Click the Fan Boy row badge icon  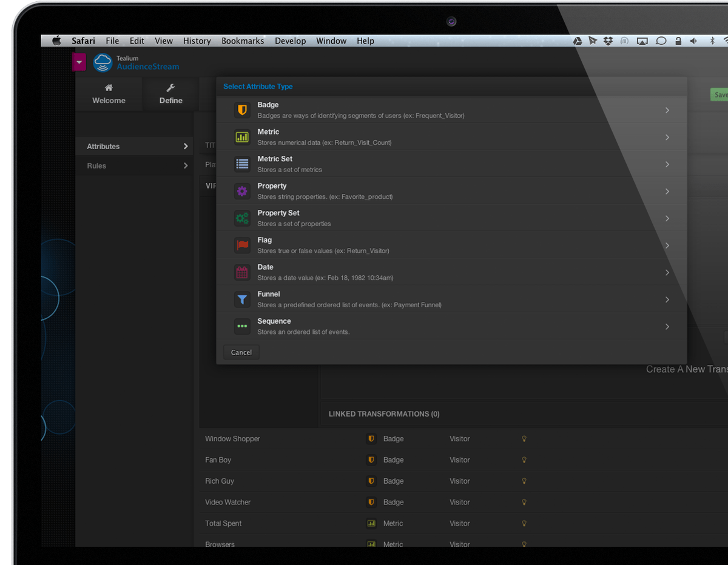(x=371, y=460)
